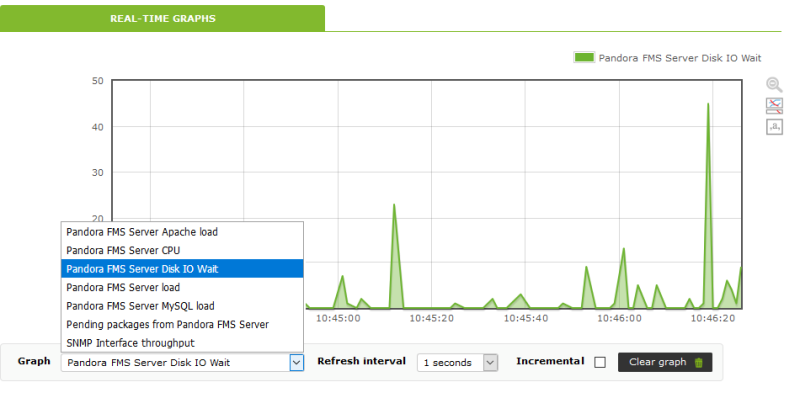
Task: Select Pending packages from Pandora FMS Server
Action: pyautogui.click(x=182, y=324)
